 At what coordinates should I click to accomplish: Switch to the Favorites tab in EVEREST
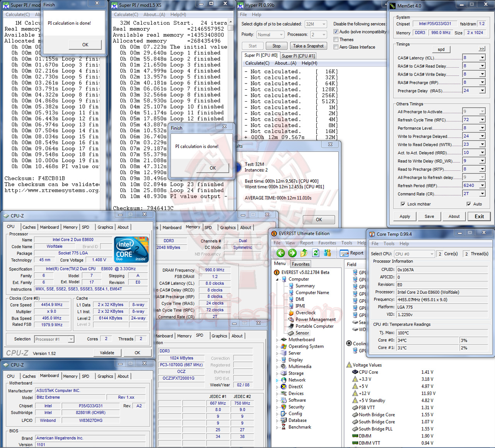(300, 264)
